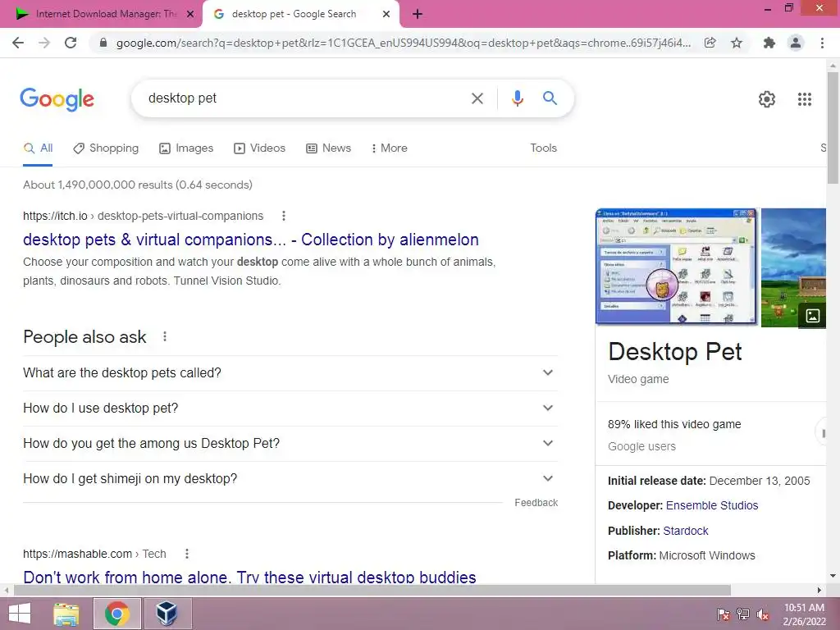
Task: Open People also ask options menu
Action: click(x=164, y=336)
